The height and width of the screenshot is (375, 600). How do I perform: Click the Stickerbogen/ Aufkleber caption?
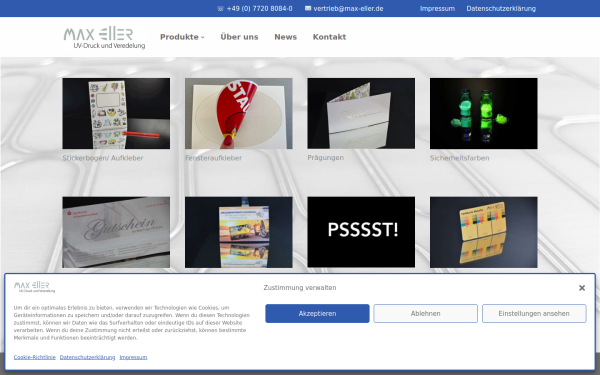click(x=103, y=158)
